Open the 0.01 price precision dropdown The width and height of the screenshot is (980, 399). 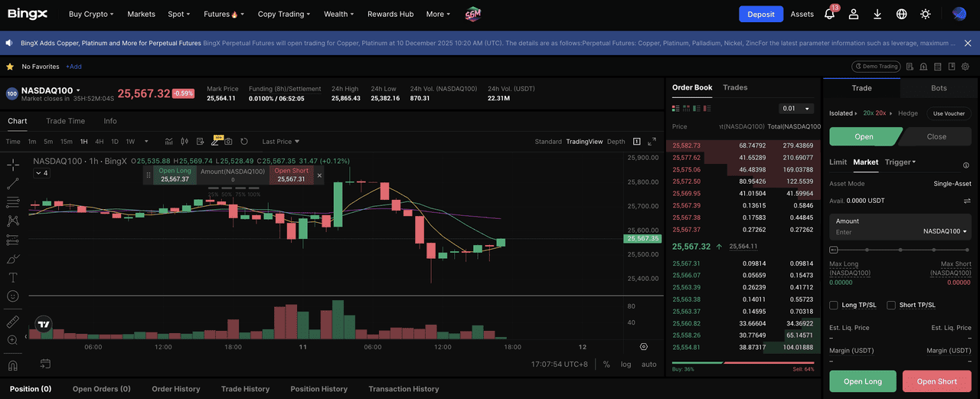[x=795, y=109]
